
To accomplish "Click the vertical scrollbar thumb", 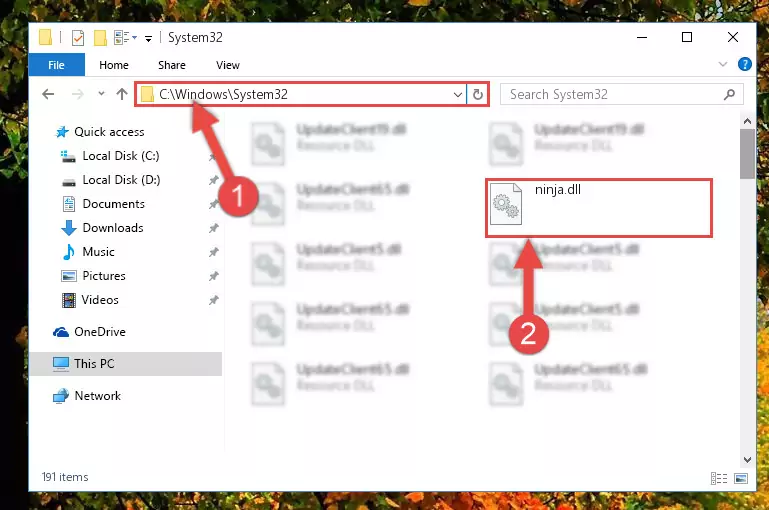I will [x=747, y=154].
